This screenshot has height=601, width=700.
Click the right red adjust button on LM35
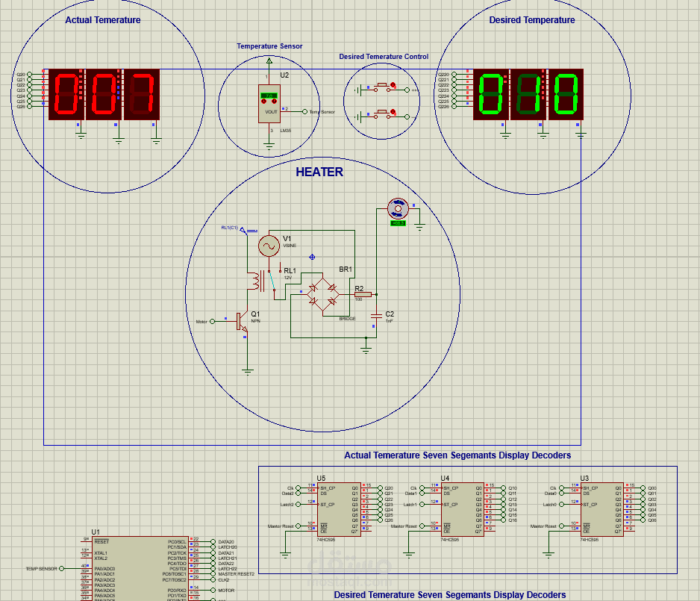tap(274, 102)
